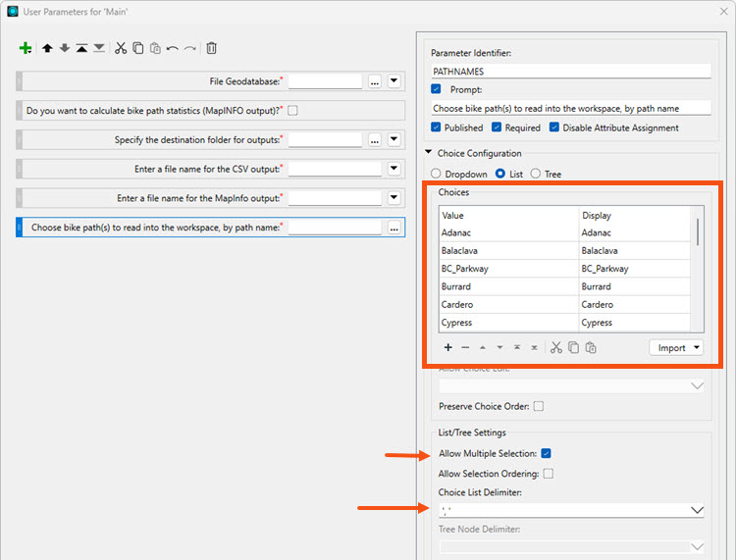Uncheck the Required checkbox

[x=497, y=127]
